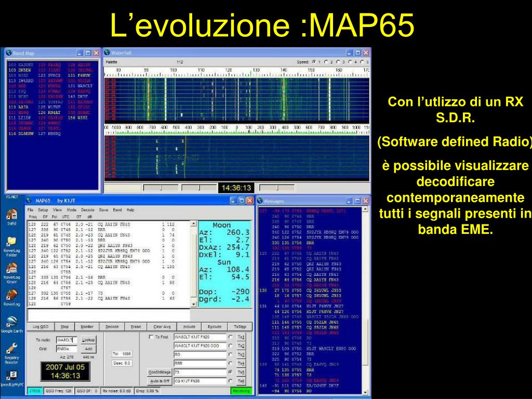Click the Include button
Viewport: 532px width, 399px height.
tap(189, 326)
